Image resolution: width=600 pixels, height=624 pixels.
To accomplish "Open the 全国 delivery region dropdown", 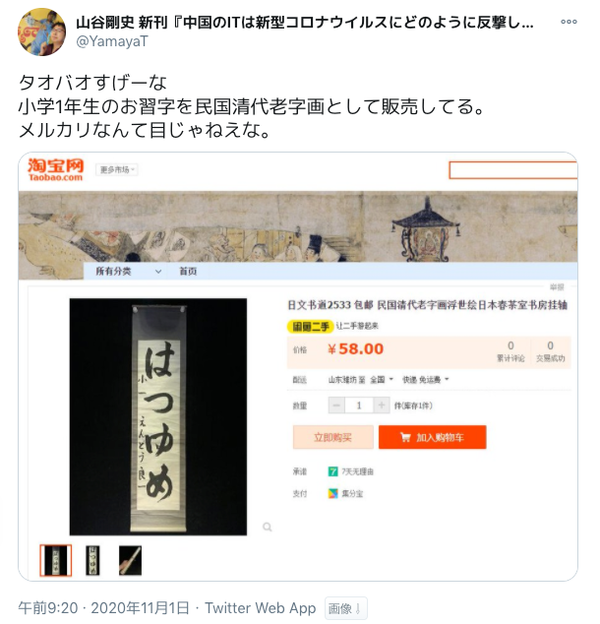I will point(382,380).
